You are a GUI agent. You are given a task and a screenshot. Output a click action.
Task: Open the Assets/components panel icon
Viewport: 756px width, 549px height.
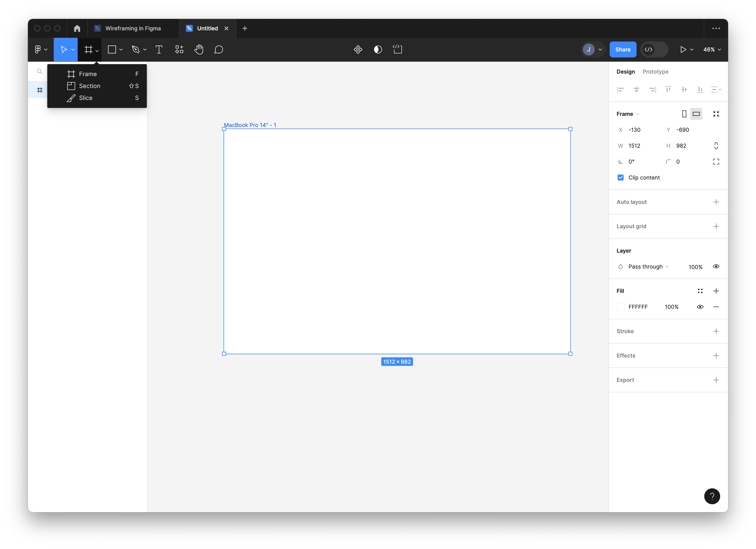pos(179,49)
